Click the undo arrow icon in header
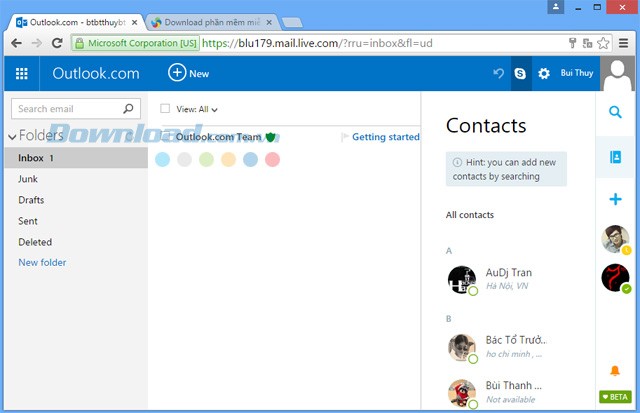 pyautogui.click(x=498, y=73)
